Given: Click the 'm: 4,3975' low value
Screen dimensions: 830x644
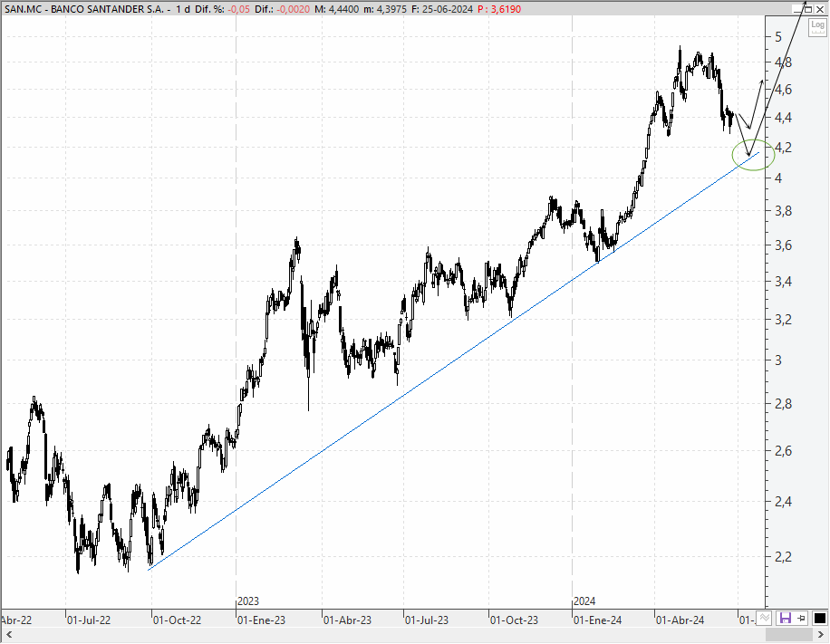Looking at the screenshot, I should click(385, 9).
